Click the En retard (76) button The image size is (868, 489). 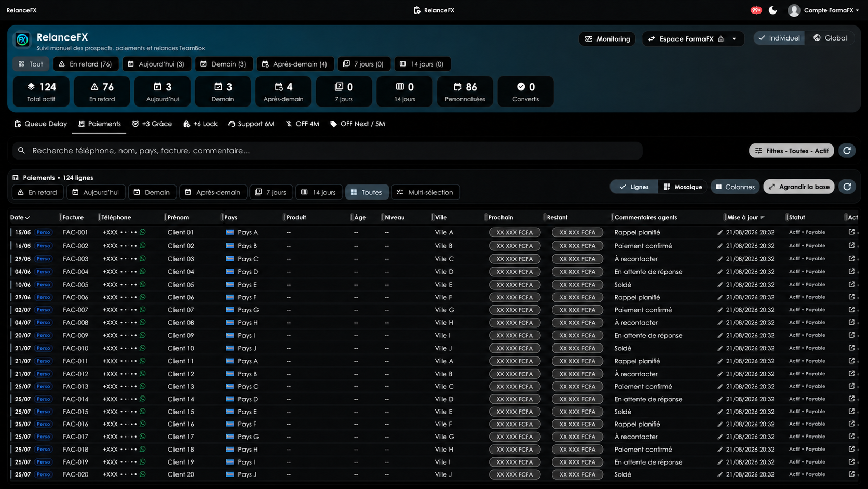coord(86,64)
